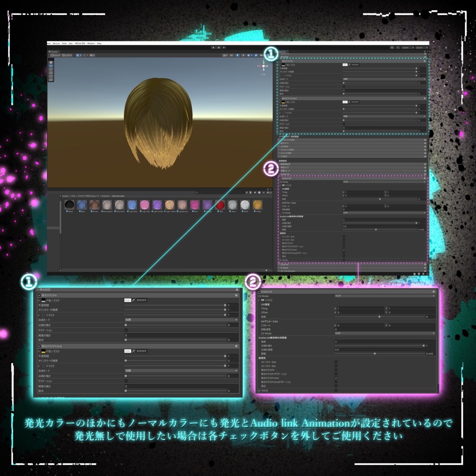
Task: Open the Services menu
Action: click(x=56, y=43)
